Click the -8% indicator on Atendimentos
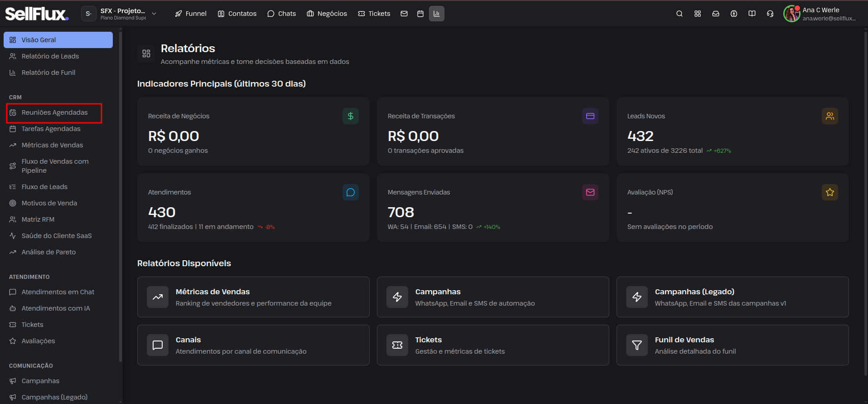This screenshot has width=868, height=404. (266, 227)
